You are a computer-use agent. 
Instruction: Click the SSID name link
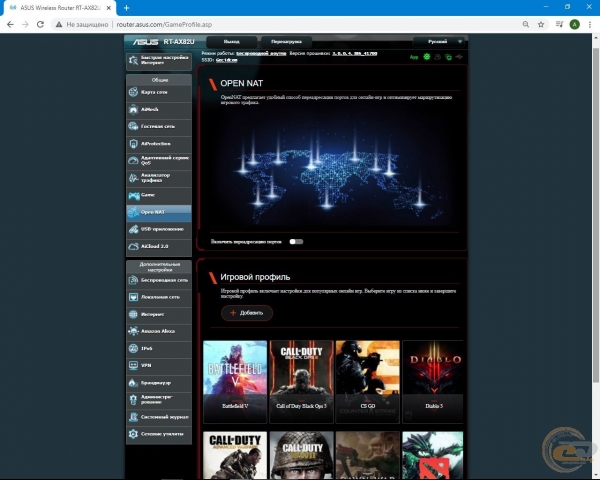click(x=227, y=60)
